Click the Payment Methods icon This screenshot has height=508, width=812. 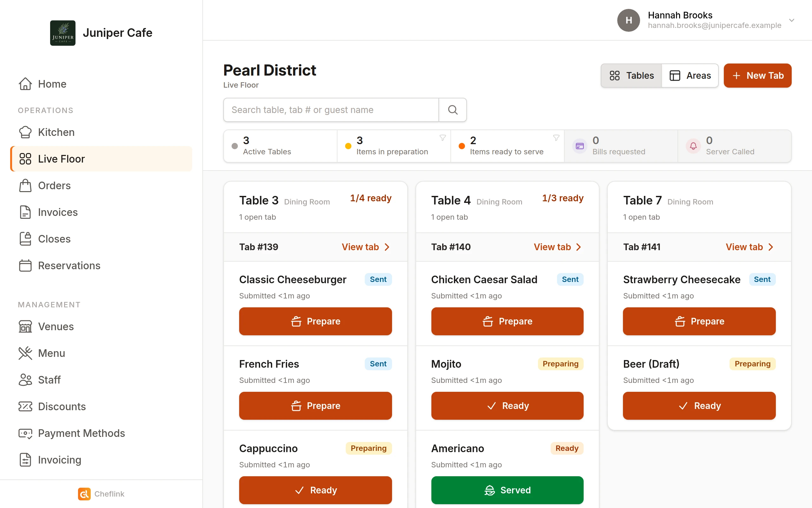25,433
